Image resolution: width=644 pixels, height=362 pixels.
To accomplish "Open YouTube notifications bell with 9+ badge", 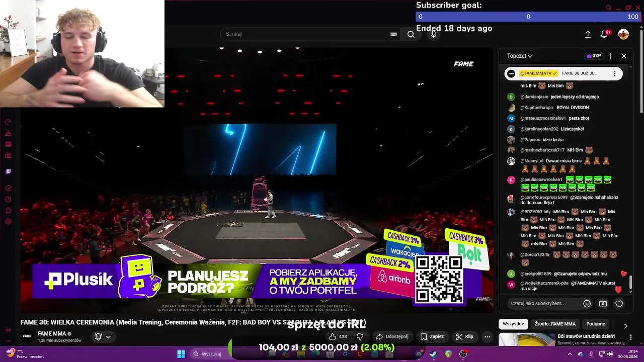I will tap(604, 34).
